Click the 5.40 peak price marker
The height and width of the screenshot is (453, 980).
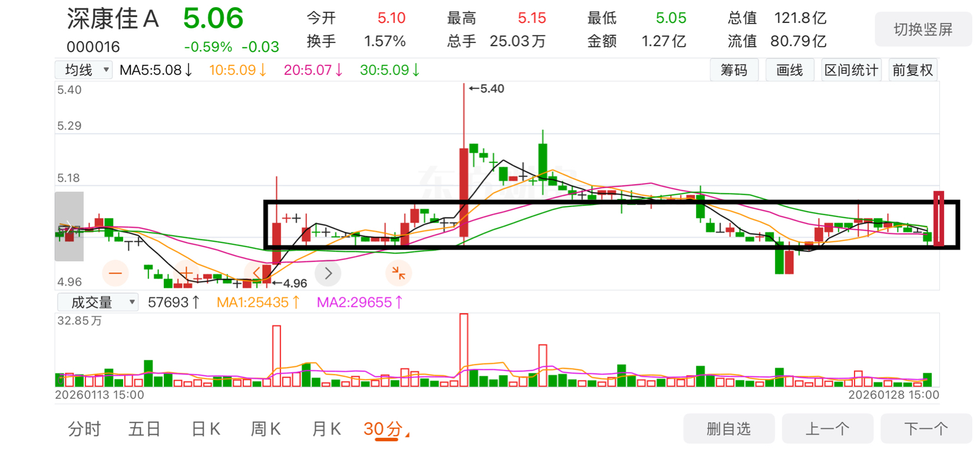tap(487, 88)
